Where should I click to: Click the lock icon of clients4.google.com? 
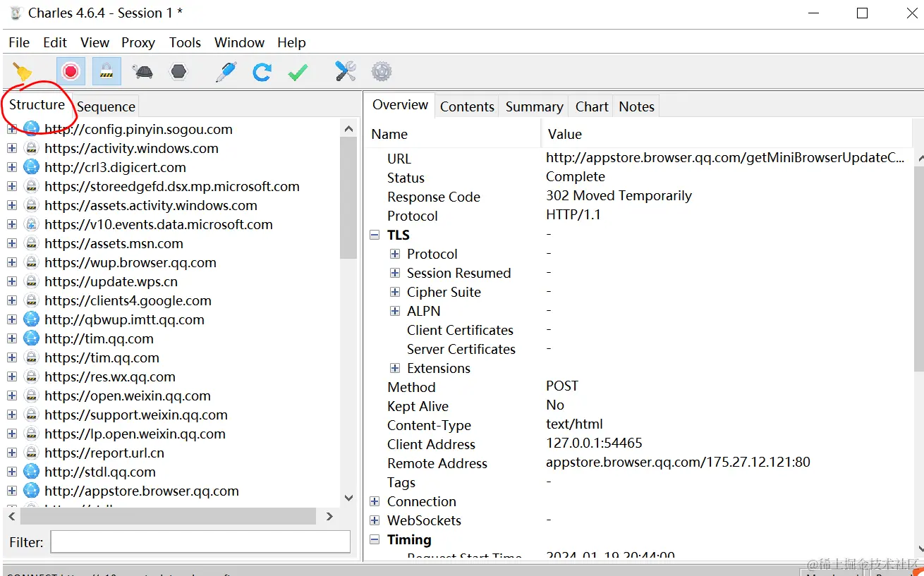(31, 300)
